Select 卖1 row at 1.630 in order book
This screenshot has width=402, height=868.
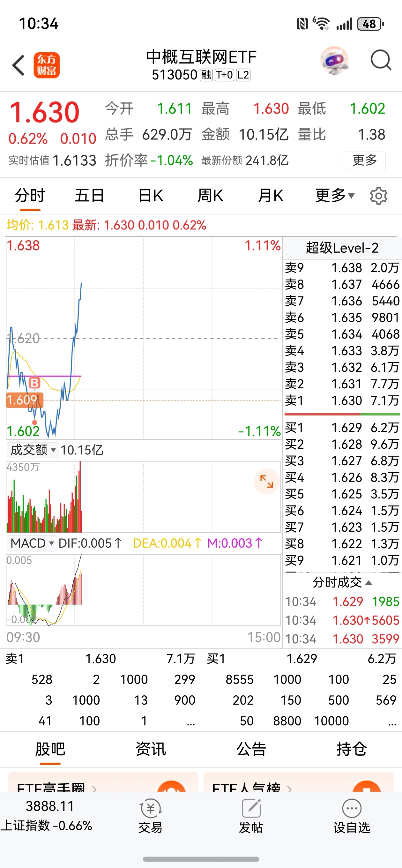pos(342,400)
